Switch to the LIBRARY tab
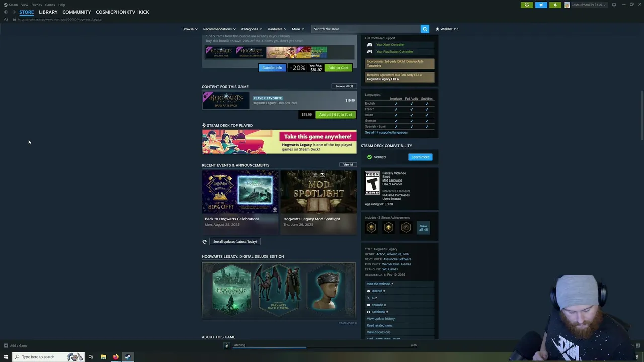Image resolution: width=644 pixels, height=362 pixels. pos(48,12)
